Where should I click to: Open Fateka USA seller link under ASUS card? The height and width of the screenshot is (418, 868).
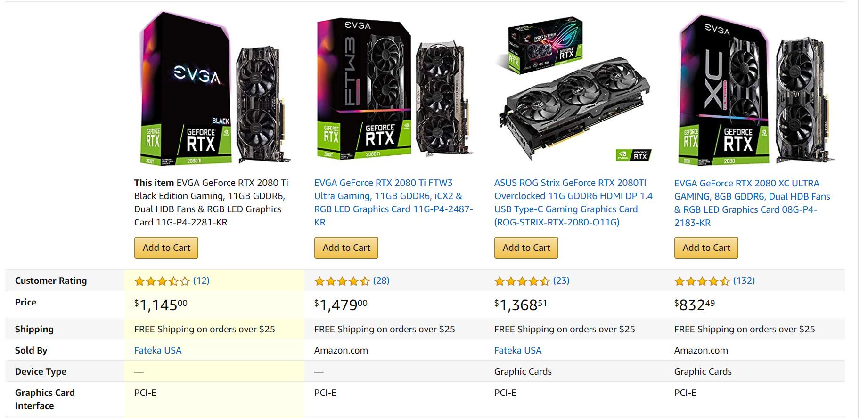coord(517,350)
